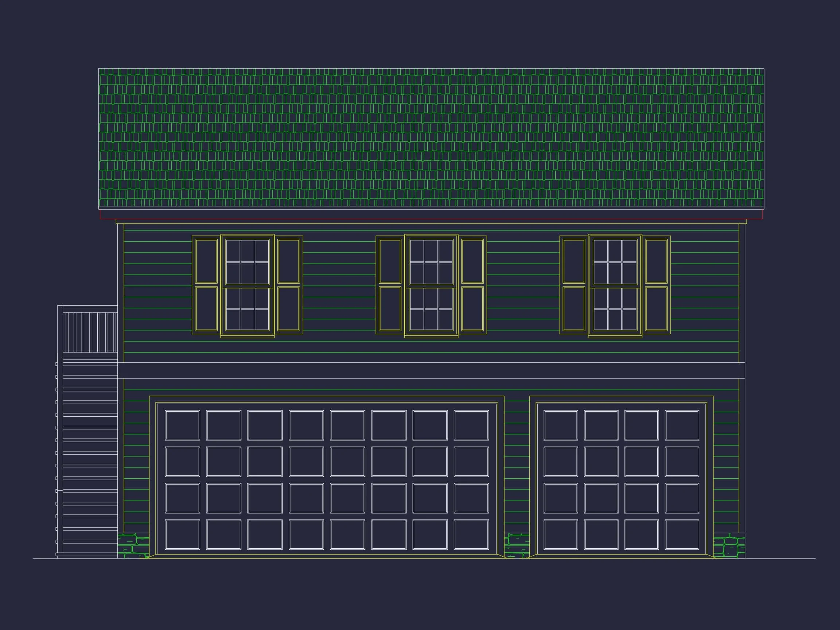Image resolution: width=840 pixels, height=630 pixels.
Task: Click the stone veneer at left corner
Action: (133, 546)
